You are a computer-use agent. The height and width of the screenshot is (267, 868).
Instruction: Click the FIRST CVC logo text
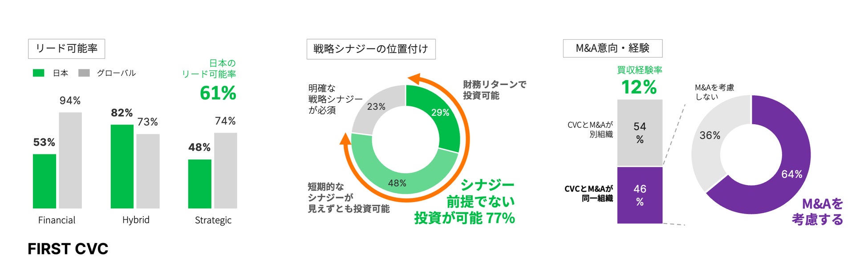[68, 249]
